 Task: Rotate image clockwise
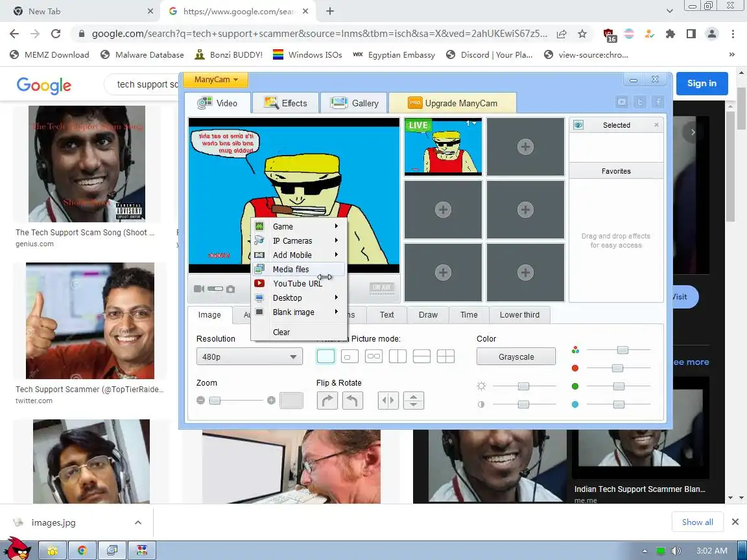coord(327,401)
